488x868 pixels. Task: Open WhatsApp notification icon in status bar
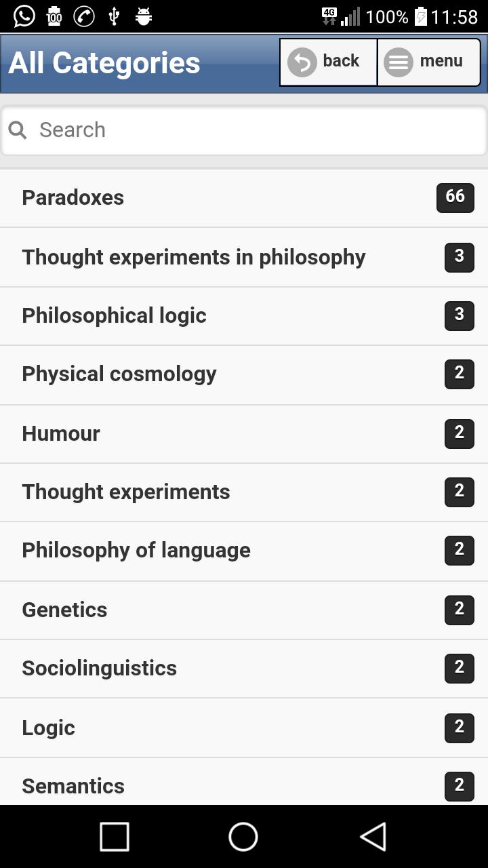pyautogui.click(x=24, y=16)
